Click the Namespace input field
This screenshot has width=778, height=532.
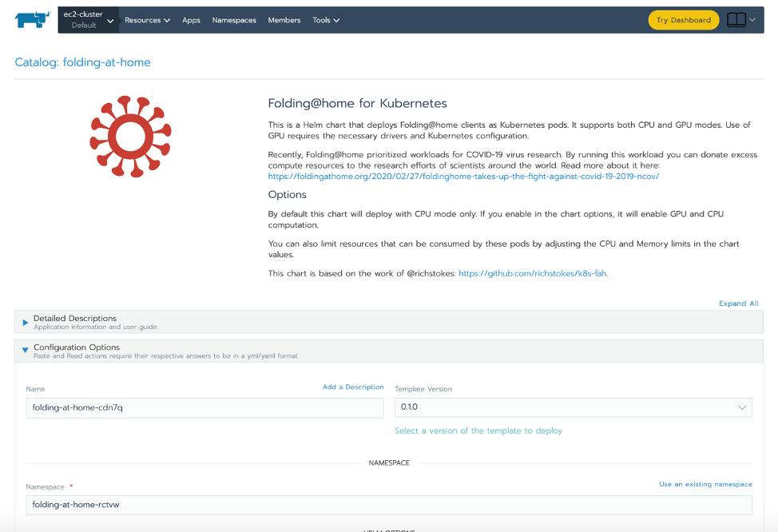click(x=389, y=505)
